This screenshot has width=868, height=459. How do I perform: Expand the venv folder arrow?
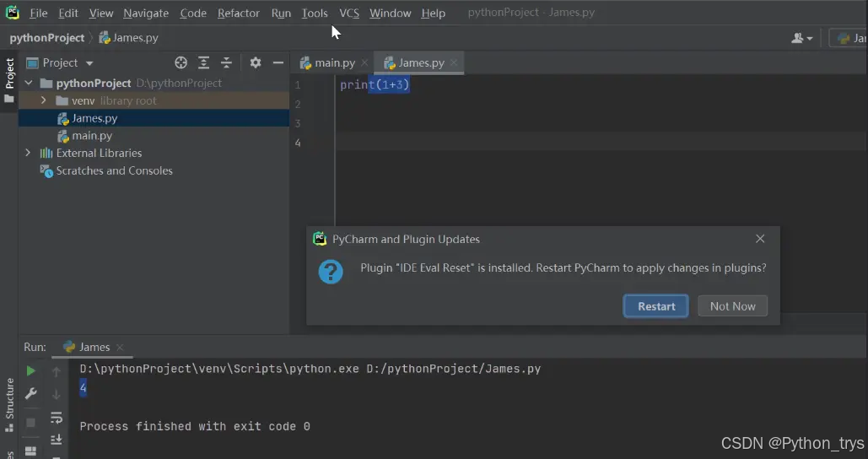pyautogui.click(x=43, y=100)
